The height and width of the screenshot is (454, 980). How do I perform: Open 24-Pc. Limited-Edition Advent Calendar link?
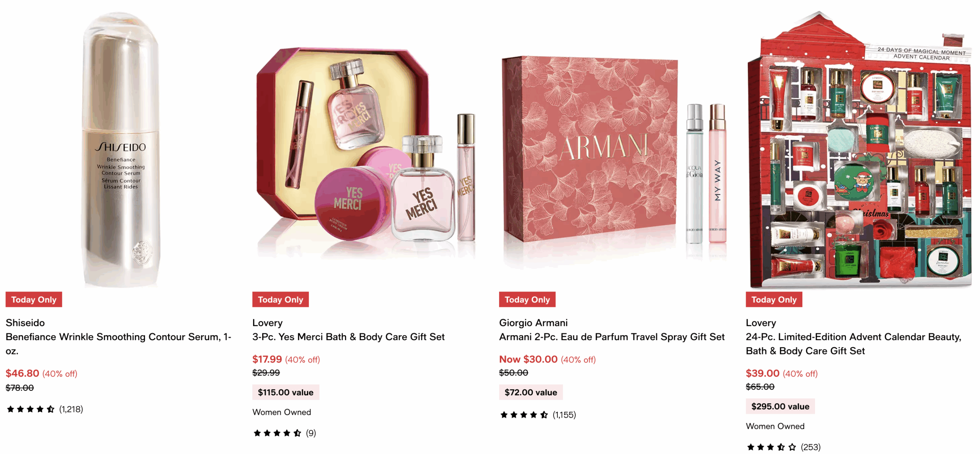853,344
